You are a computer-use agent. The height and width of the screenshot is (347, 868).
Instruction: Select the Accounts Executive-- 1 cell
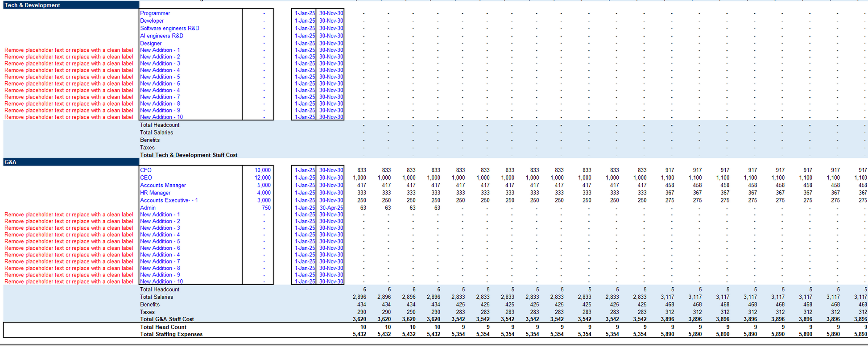pos(169,201)
